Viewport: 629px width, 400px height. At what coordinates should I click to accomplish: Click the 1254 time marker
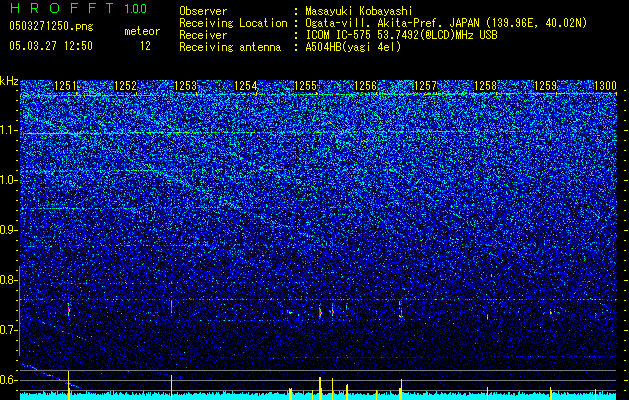tap(246, 86)
